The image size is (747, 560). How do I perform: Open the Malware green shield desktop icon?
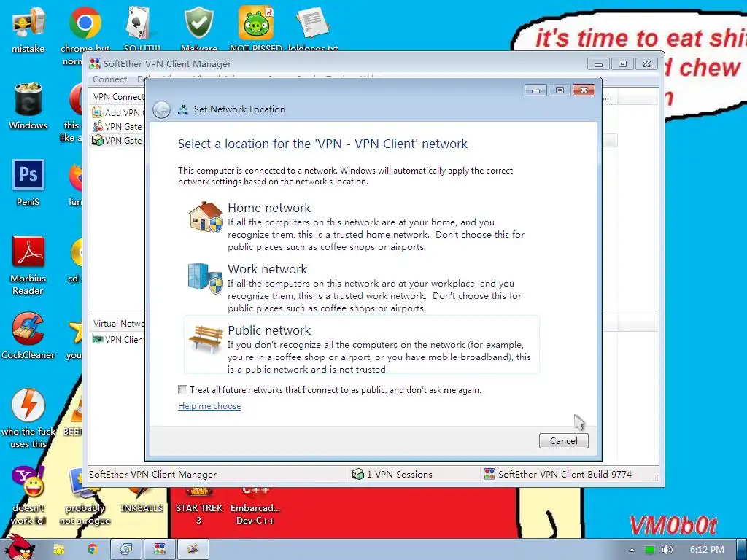click(x=199, y=23)
